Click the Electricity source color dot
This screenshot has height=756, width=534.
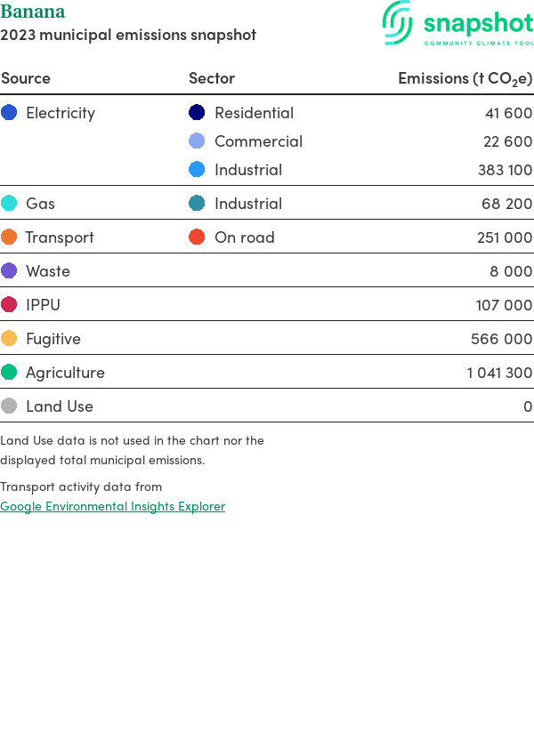click(x=9, y=113)
